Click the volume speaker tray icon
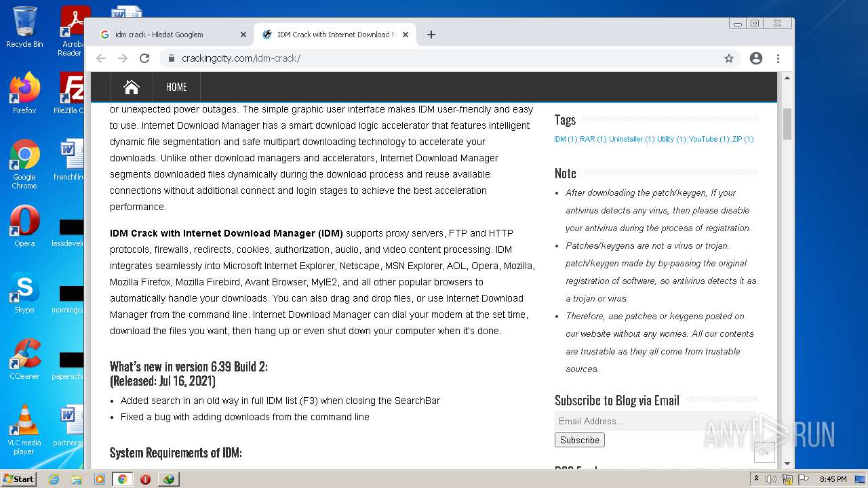 pyautogui.click(x=771, y=479)
